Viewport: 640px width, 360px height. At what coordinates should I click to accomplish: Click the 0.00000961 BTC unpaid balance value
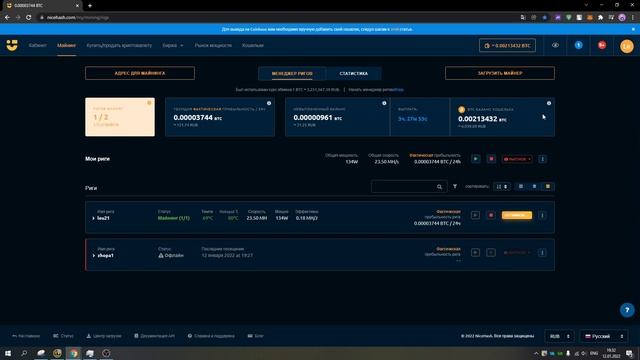click(x=318, y=118)
